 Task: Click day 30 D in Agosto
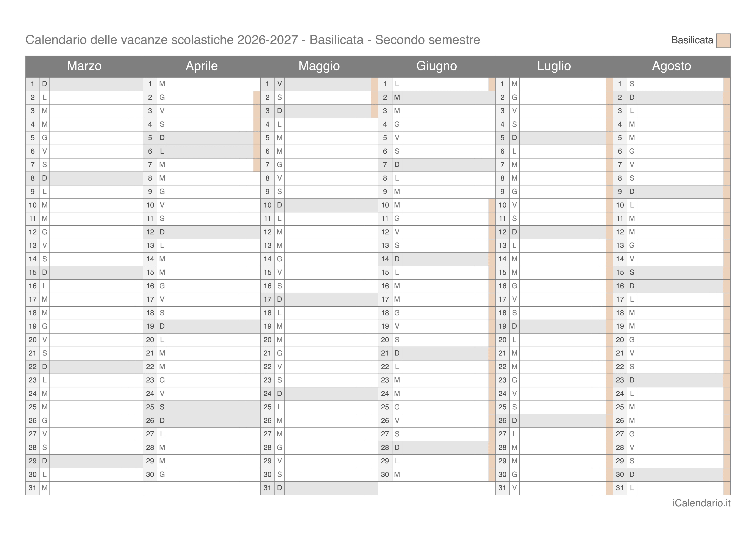[x=672, y=474]
